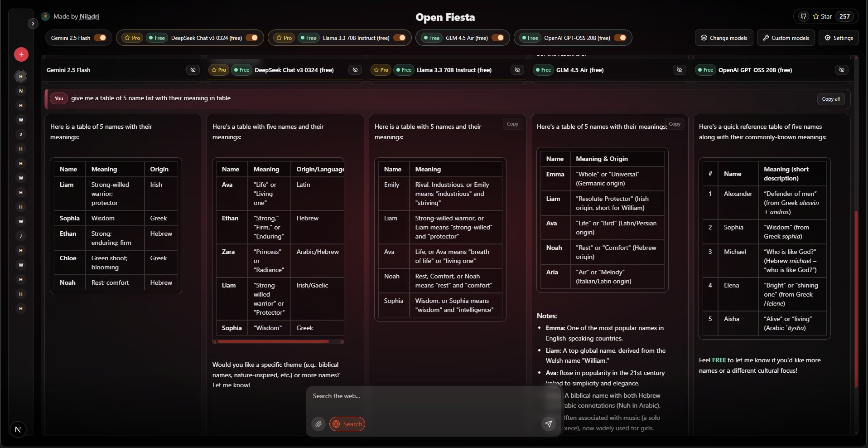This screenshot has height=448, width=868.
Task: Open Custom models
Action: tap(786, 38)
